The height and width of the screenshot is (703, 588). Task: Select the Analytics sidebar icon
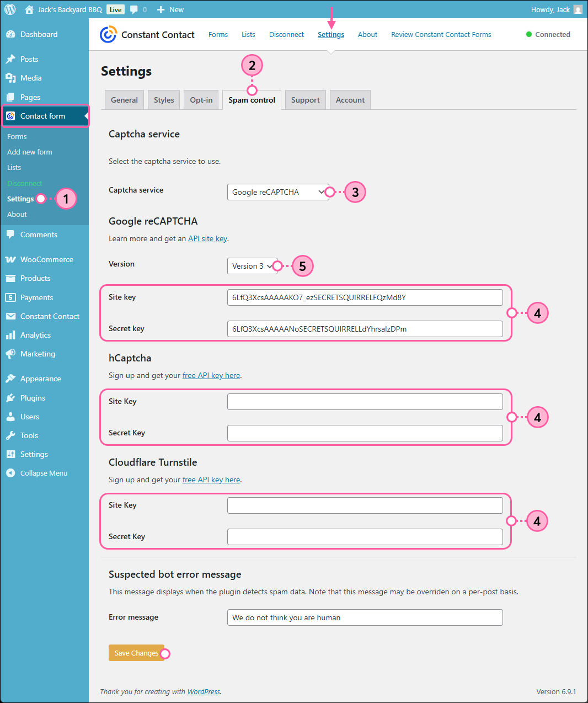[11, 335]
